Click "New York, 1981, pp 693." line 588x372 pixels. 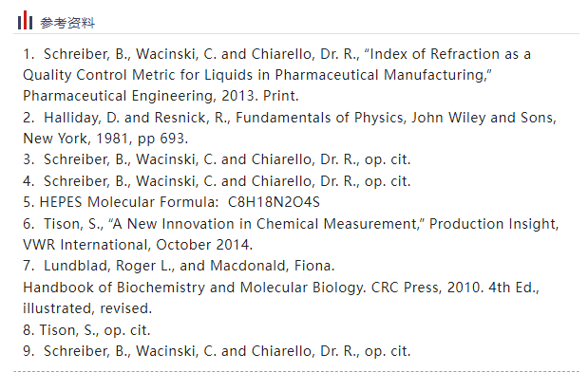tap(105, 139)
